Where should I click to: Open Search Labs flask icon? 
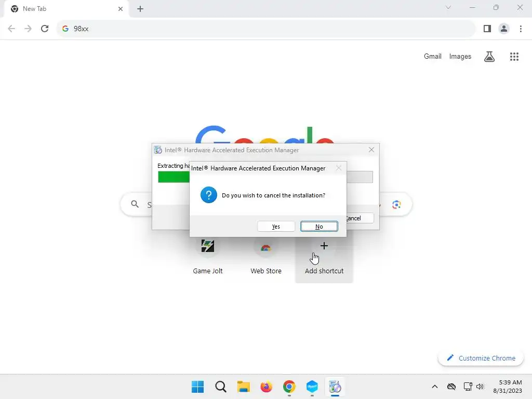(489, 56)
